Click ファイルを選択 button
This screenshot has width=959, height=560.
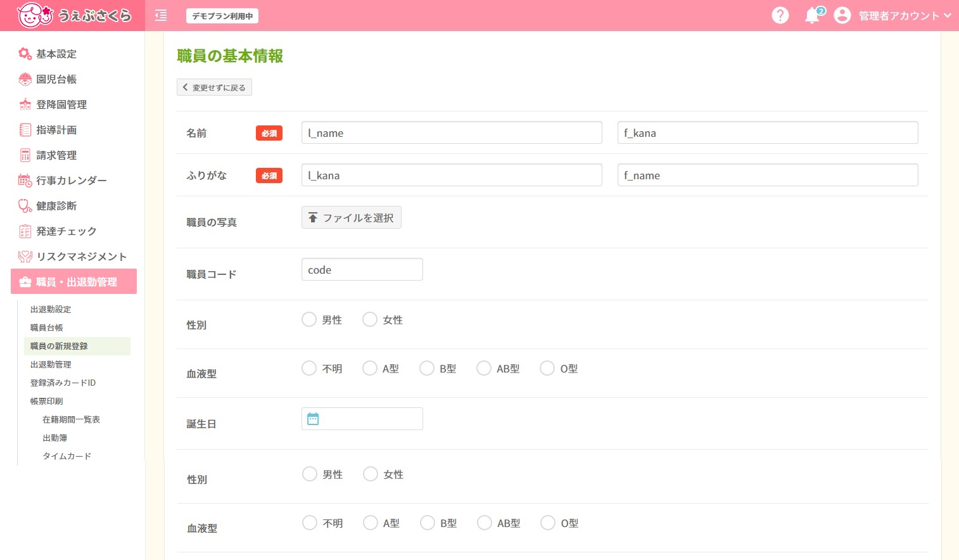[352, 217]
